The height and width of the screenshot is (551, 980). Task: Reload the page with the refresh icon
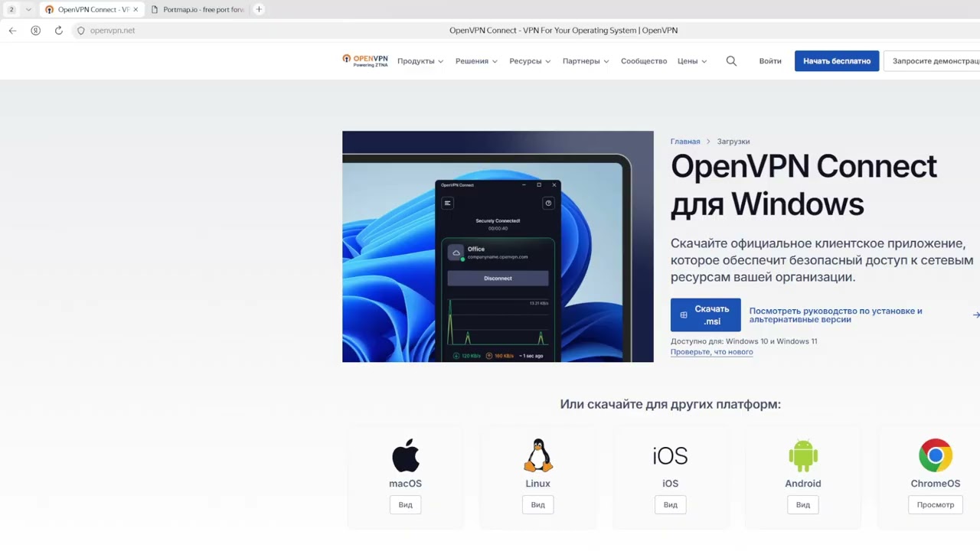tap(58, 31)
